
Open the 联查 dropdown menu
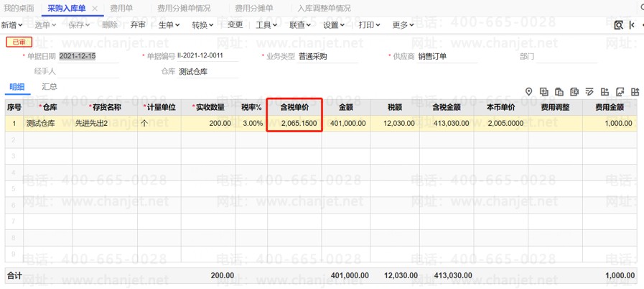[x=300, y=25]
